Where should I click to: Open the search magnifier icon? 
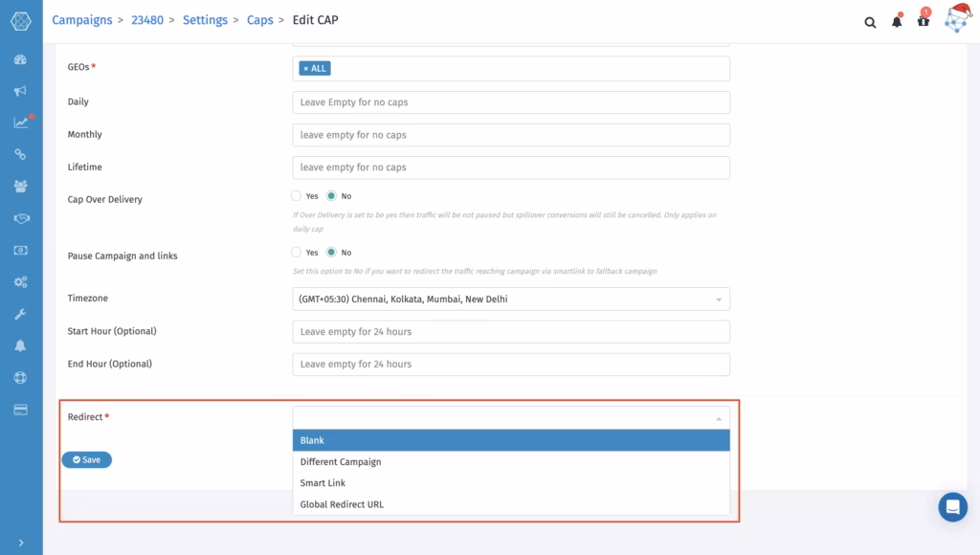(x=870, y=23)
